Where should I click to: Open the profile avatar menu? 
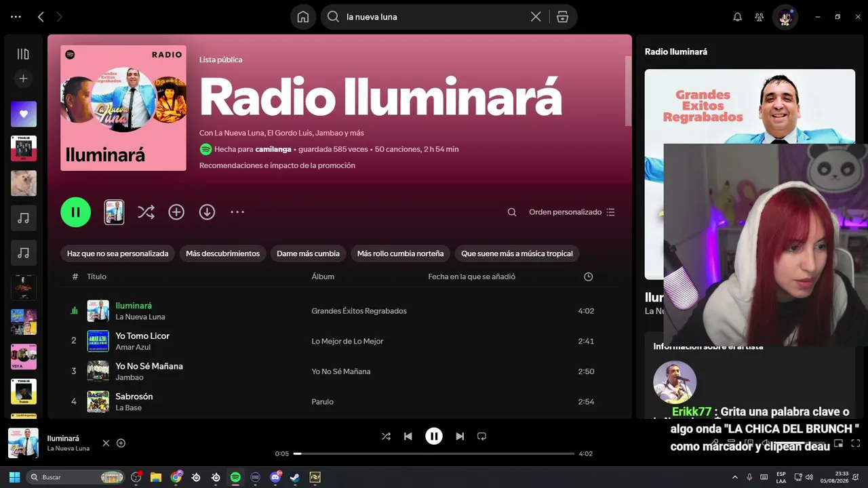click(x=785, y=17)
